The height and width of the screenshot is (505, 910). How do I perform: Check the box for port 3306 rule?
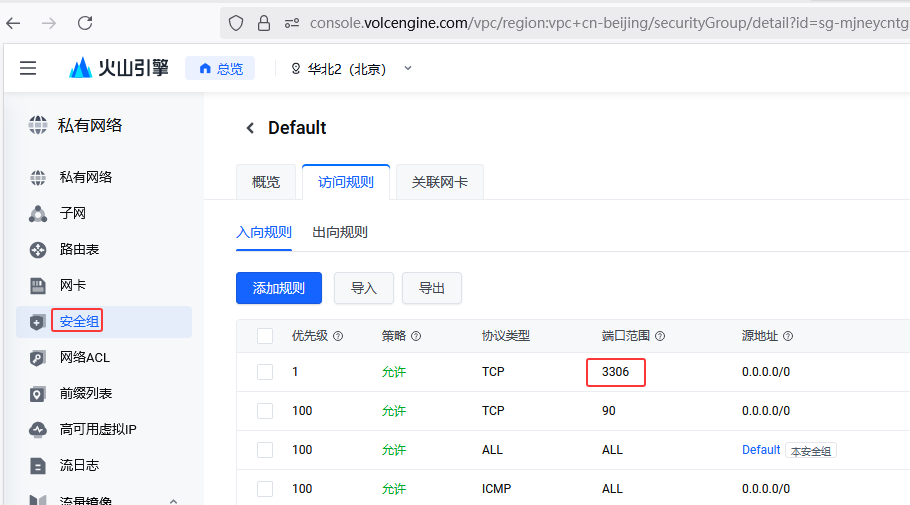(x=265, y=372)
